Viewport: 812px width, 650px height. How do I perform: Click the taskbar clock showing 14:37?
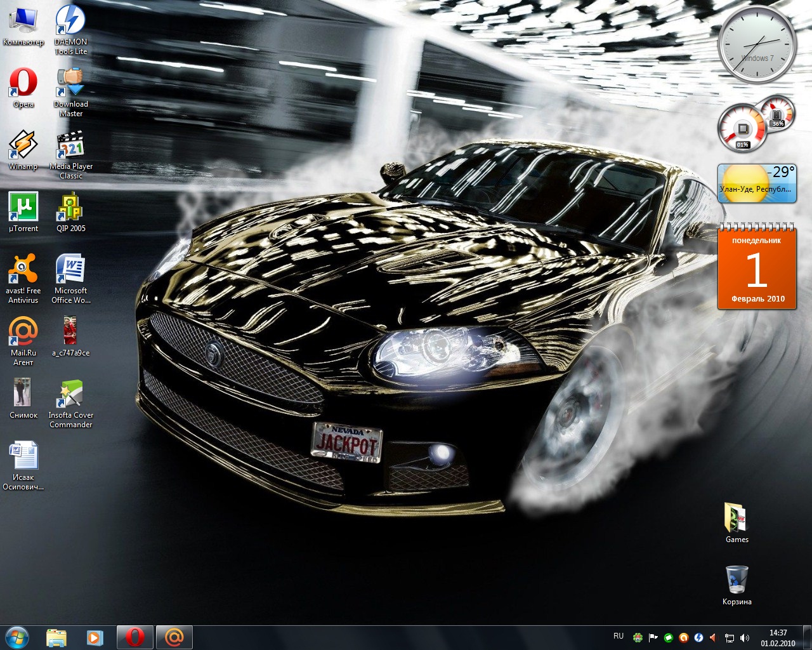point(778,637)
